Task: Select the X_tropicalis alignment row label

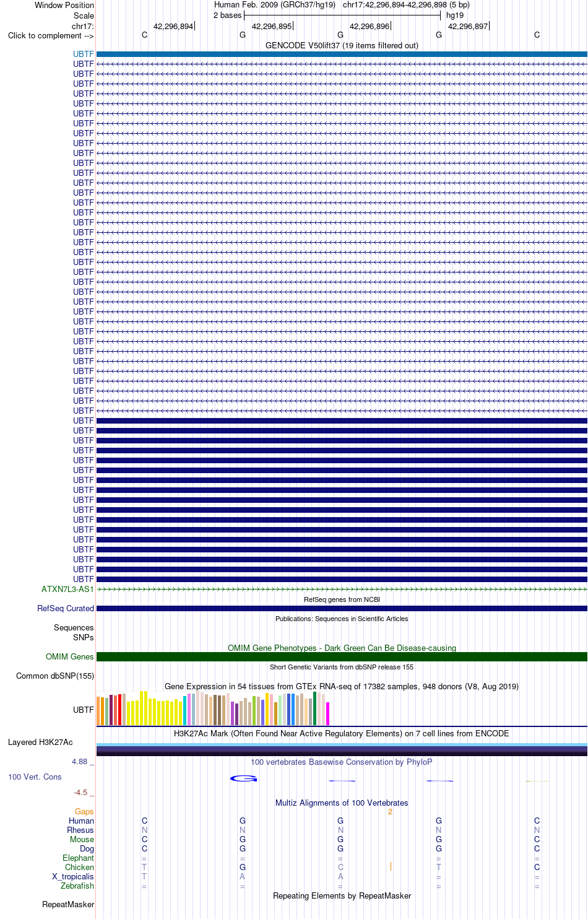Action: click(x=73, y=876)
